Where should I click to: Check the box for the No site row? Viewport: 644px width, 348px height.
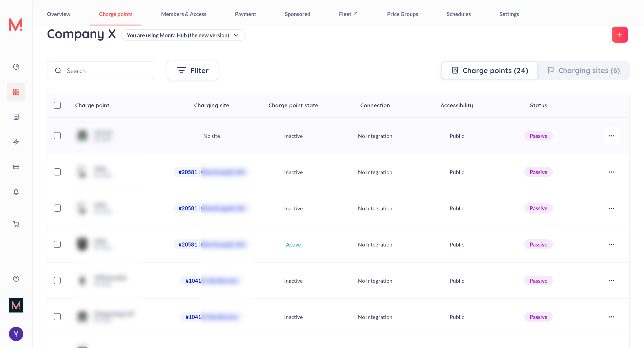click(x=57, y=136)
